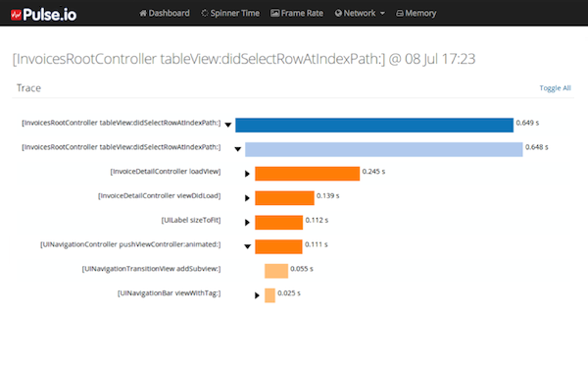Click the Trace section heading

[28, 88]
